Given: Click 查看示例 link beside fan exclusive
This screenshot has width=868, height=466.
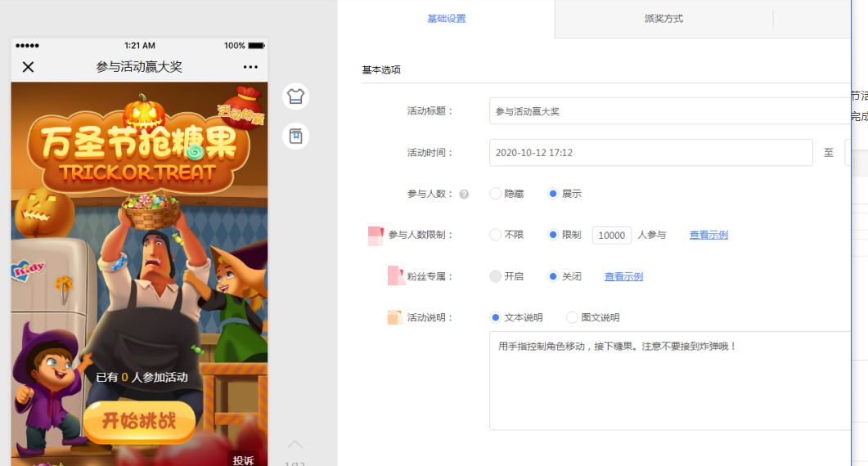Looking at the screenshot, I should (623, 277).
